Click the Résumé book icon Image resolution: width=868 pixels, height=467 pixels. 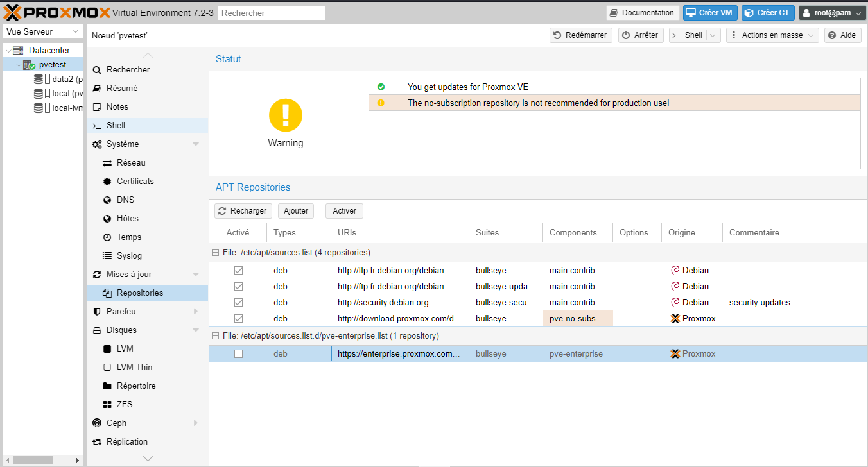[x=97, y=89]
